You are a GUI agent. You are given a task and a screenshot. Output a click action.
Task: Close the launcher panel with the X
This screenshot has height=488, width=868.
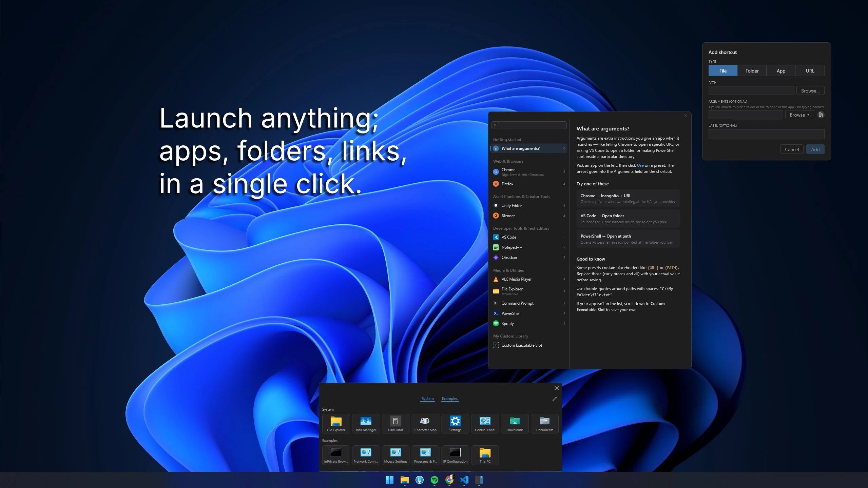(x=556, y=388)
